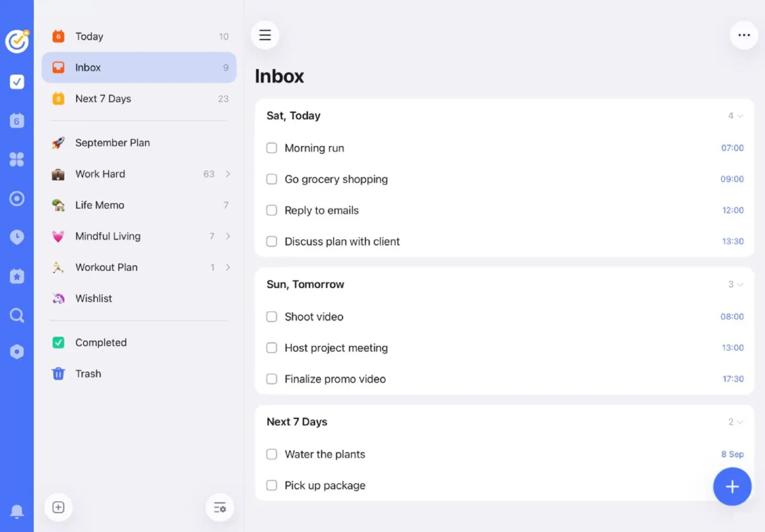This screenshot has height=532, width=765.
Task: Collapse the Sun, Tomorrow section chevron
Action: [740, 285]
